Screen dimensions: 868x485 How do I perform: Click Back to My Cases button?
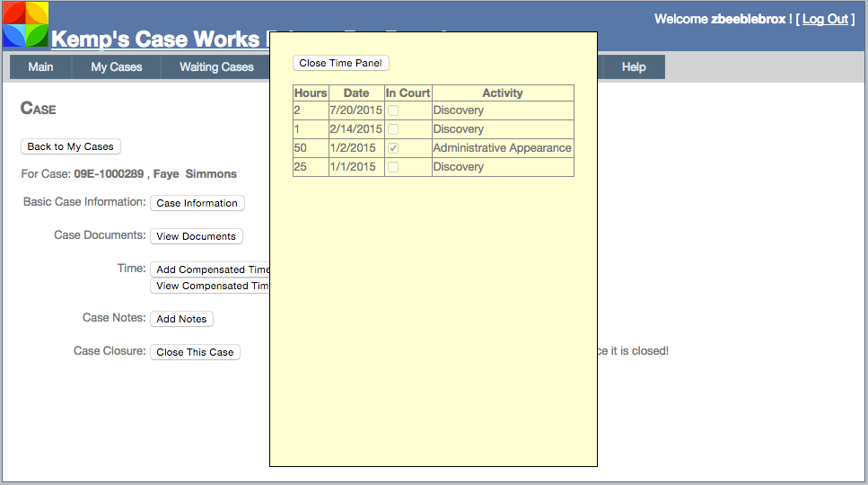click(70, 146)
